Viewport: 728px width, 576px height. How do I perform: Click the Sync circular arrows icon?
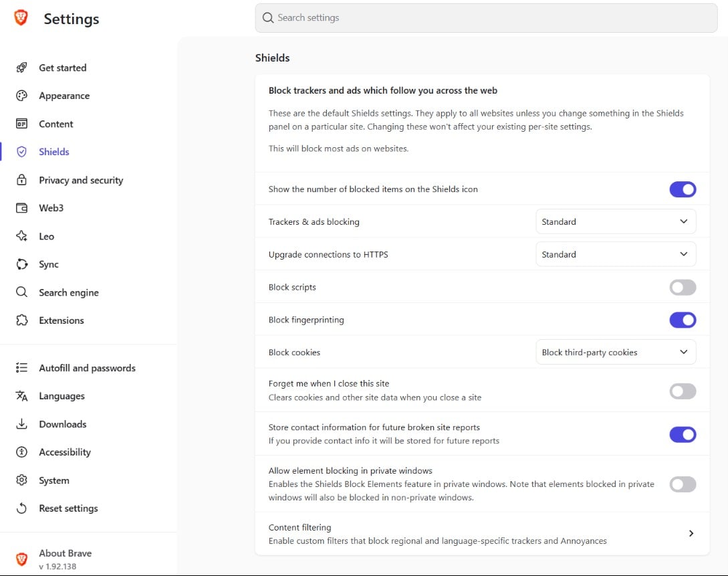pos(21,264)
